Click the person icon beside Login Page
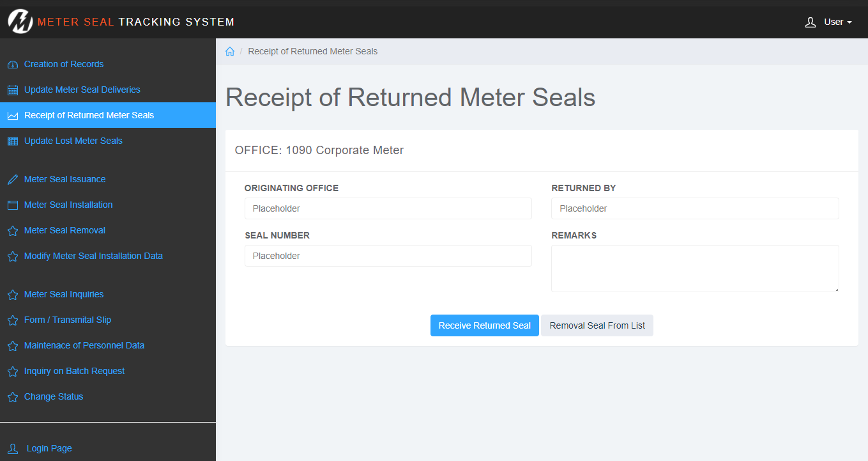Viewport: 868px width, 461px height. [x=12, y=449]
